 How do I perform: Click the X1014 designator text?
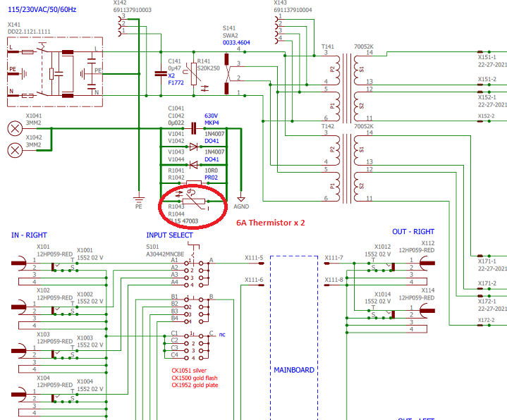coord(382,294)
